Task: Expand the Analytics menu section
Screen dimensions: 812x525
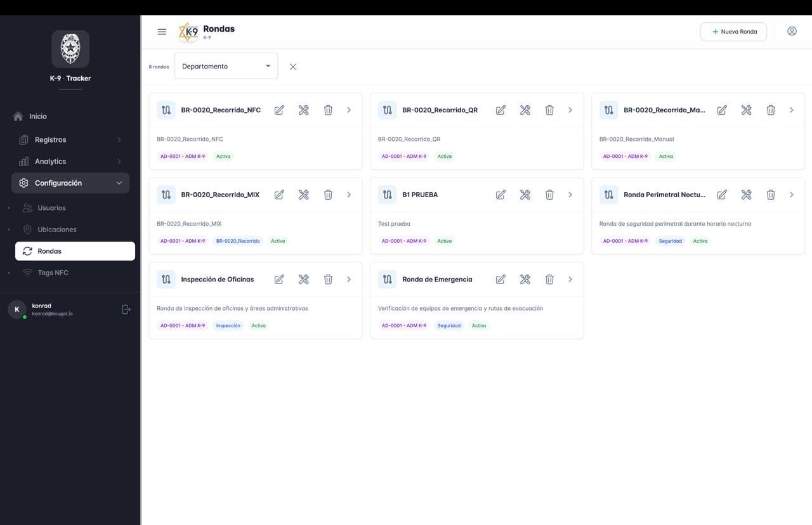Action: pyautogui.click(x=70, y=161)
